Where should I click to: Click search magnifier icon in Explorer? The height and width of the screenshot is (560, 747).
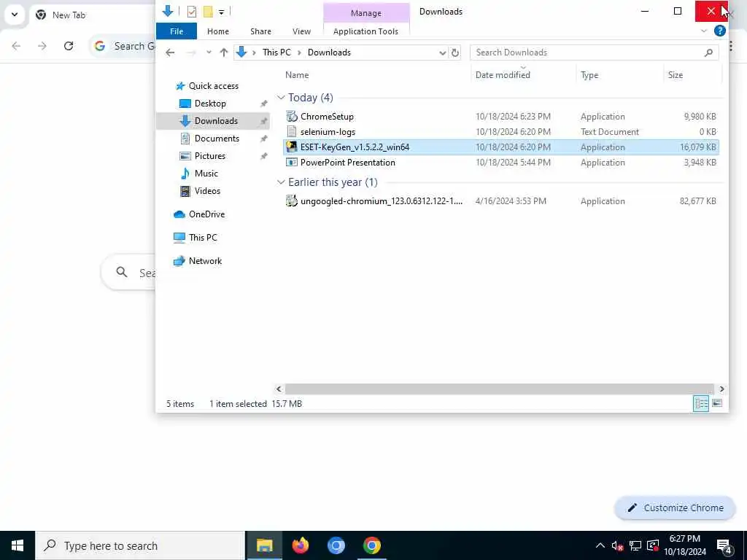click(x=708, y=52)
